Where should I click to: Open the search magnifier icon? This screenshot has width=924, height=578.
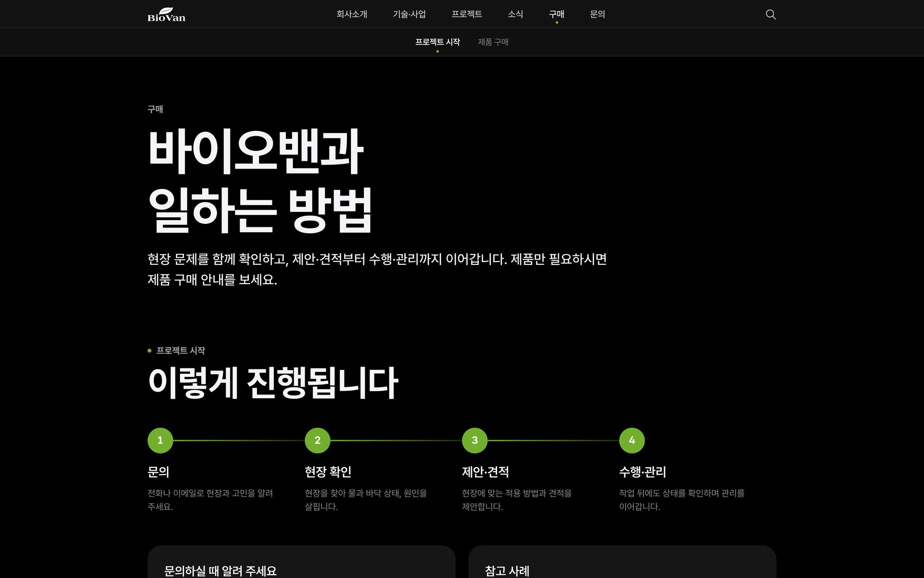[x=770, y=14]
